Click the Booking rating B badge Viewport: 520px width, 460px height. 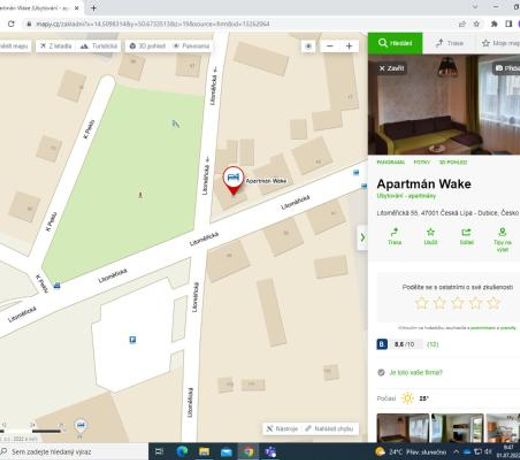pos(382,344)
